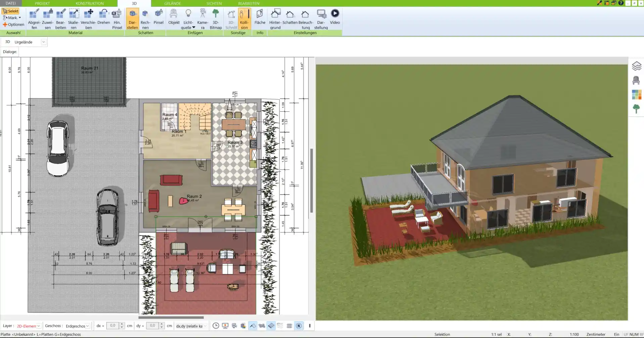644x338 pixels.
Task: Click the three-dot overflow in bottom toolbar
Action: (310, 326)
